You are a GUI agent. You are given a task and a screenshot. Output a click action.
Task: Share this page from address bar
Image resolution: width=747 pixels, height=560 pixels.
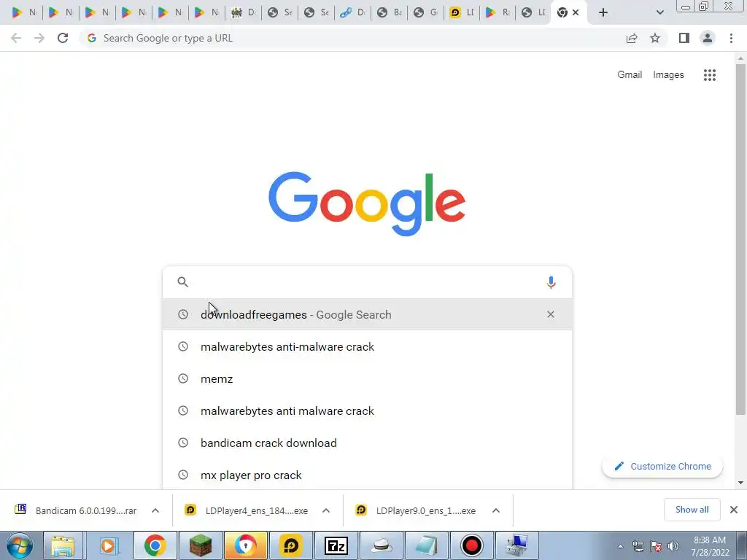click(632, 38)
